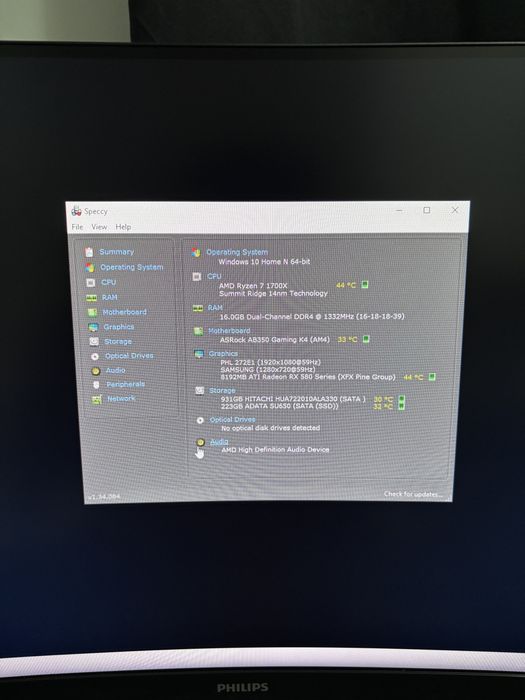This screenshot has height=700, width=525.
Task: Click the CPU chip icon in sidebar
Action: coord(91,283)
